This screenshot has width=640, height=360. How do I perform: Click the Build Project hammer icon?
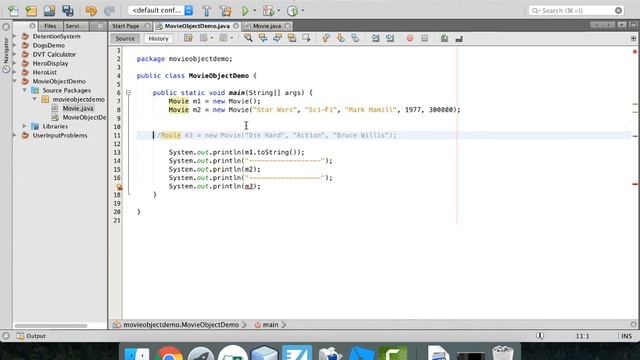point(207,11)
